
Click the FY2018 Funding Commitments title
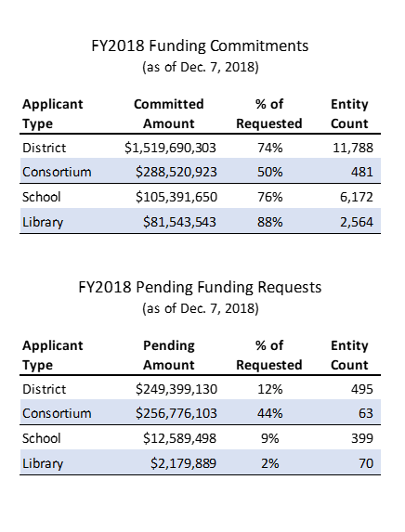[x=200, y=45]
